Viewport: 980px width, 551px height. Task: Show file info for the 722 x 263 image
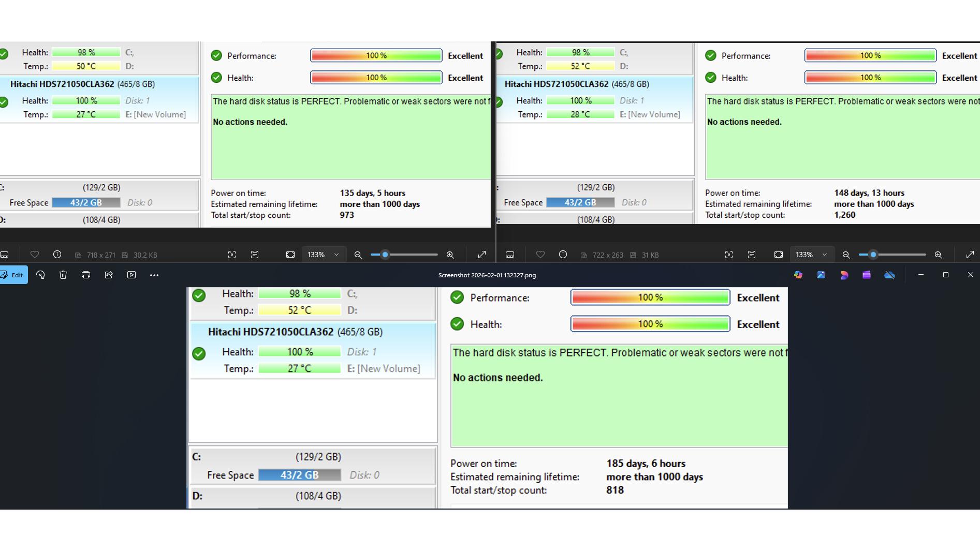coord(563,255)
